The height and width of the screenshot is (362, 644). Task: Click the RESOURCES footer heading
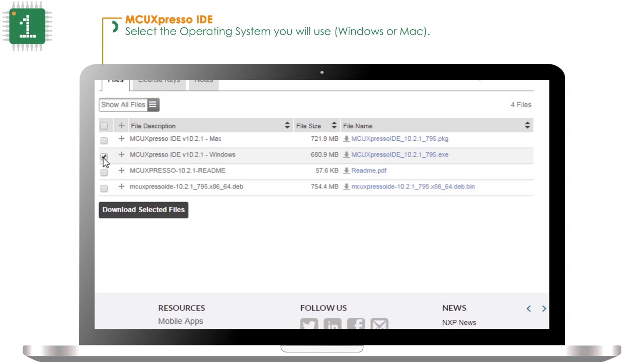(x=182, y=308)
